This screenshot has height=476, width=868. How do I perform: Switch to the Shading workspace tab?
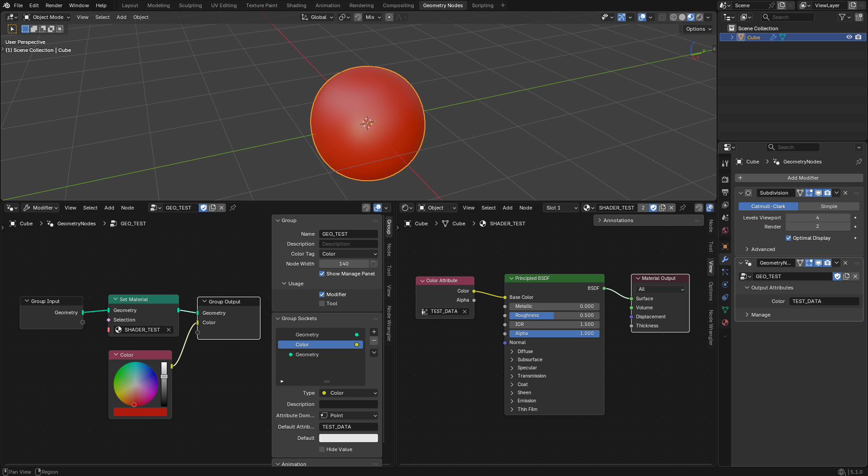[296, 5]
